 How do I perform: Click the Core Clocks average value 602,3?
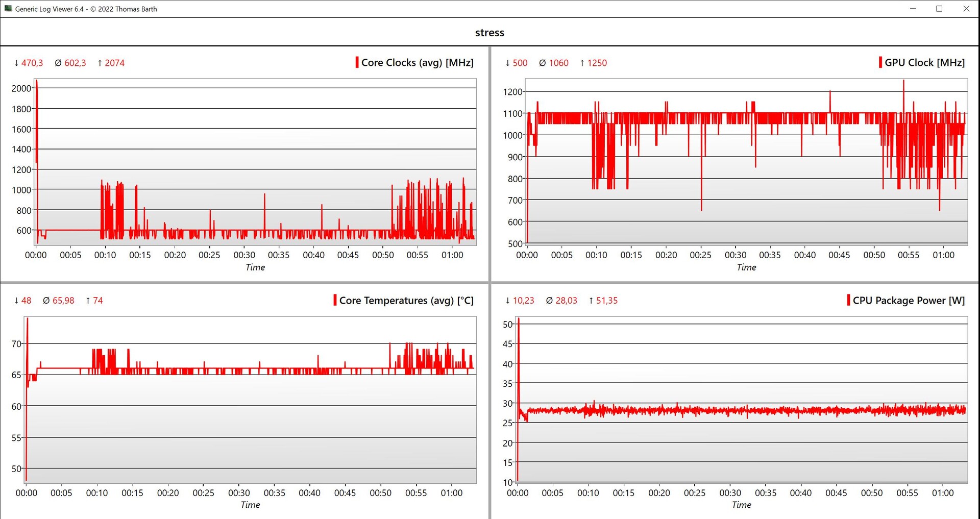coord(75,63)
